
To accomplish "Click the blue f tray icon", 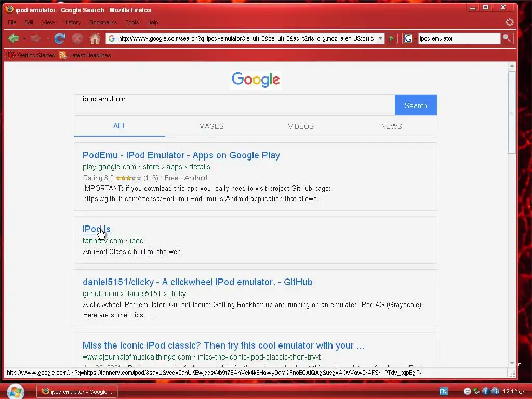I will coord(486,391).
